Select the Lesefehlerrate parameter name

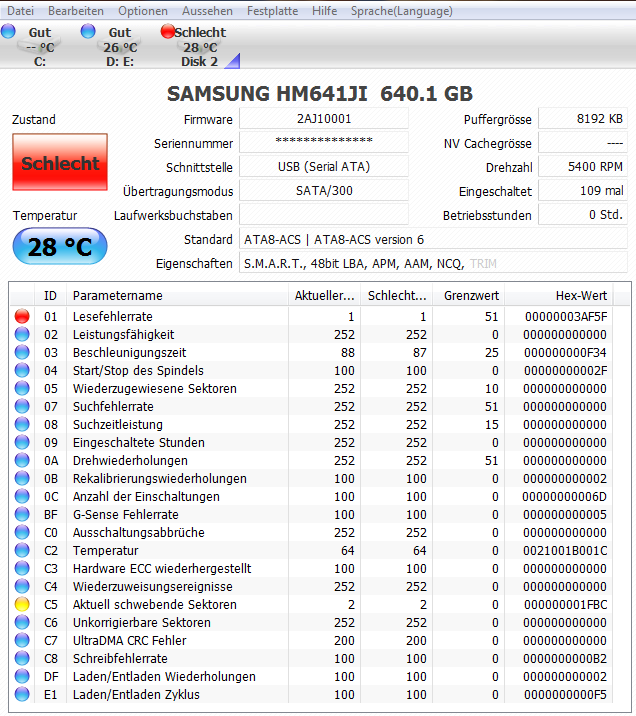pos(113,316)
